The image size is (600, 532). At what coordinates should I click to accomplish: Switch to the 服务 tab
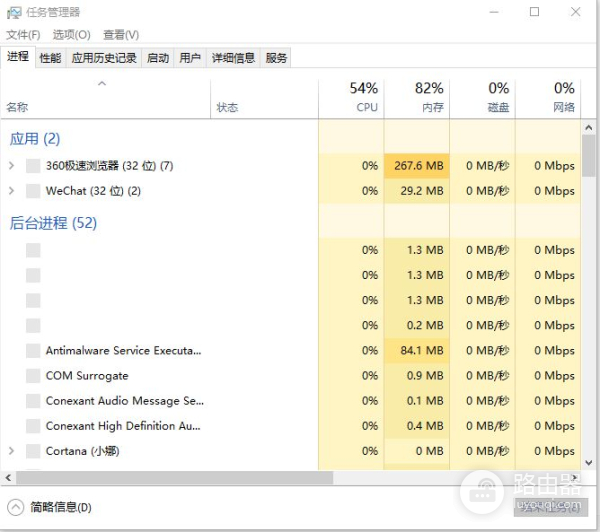276,58
